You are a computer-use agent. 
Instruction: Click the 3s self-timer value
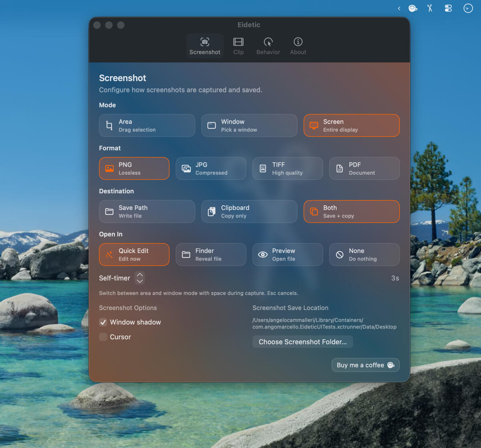pos(395,278)
